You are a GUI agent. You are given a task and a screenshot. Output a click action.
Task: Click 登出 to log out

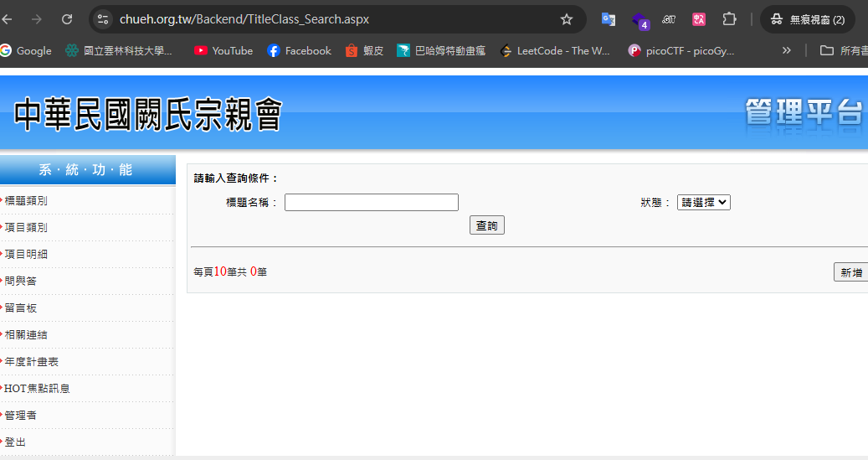click(15, 442)
